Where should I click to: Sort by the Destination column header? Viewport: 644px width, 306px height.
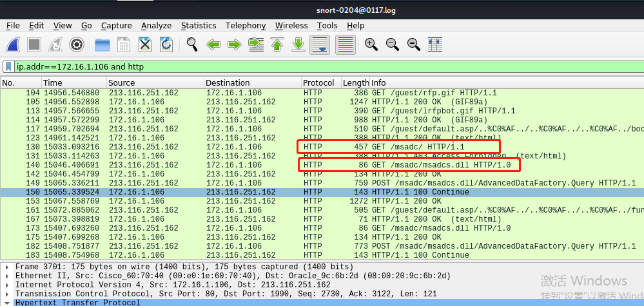tap(253, 83)
